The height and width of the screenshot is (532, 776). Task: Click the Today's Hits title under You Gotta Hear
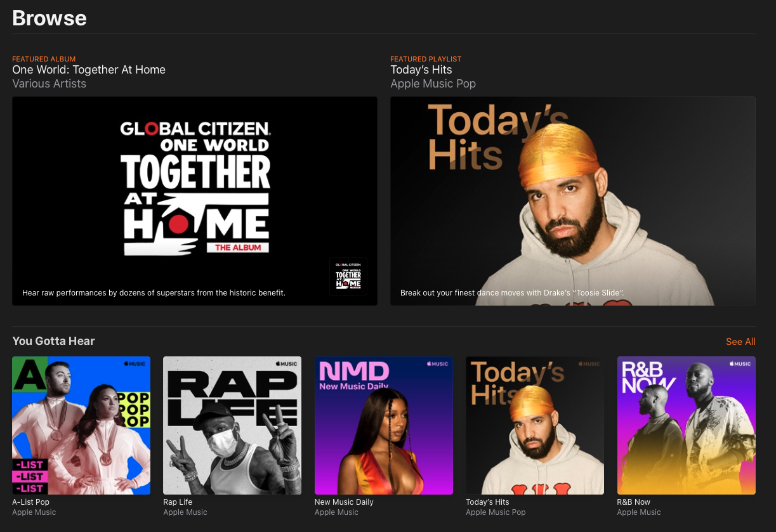pos(487,502)
